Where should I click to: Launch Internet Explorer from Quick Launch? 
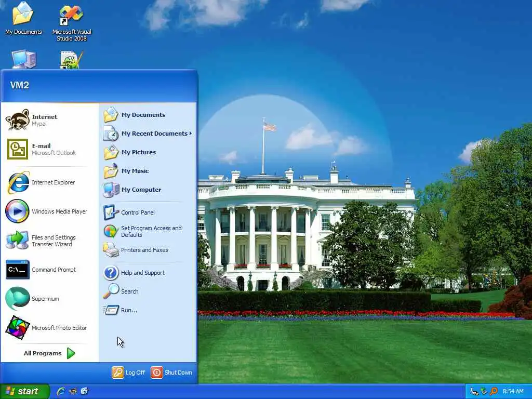click(x=61, y=391)
